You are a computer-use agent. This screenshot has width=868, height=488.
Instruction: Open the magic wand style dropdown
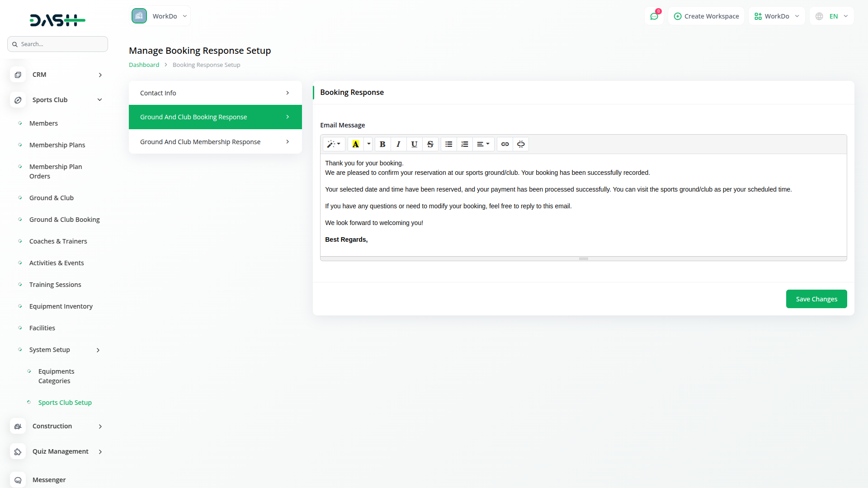(334, 144)
